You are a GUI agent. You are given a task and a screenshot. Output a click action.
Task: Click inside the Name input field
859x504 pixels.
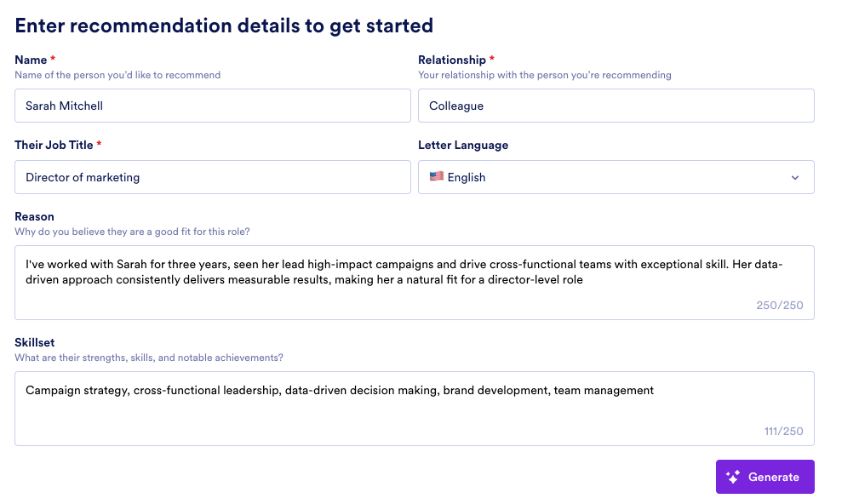[x=211, y=105]
